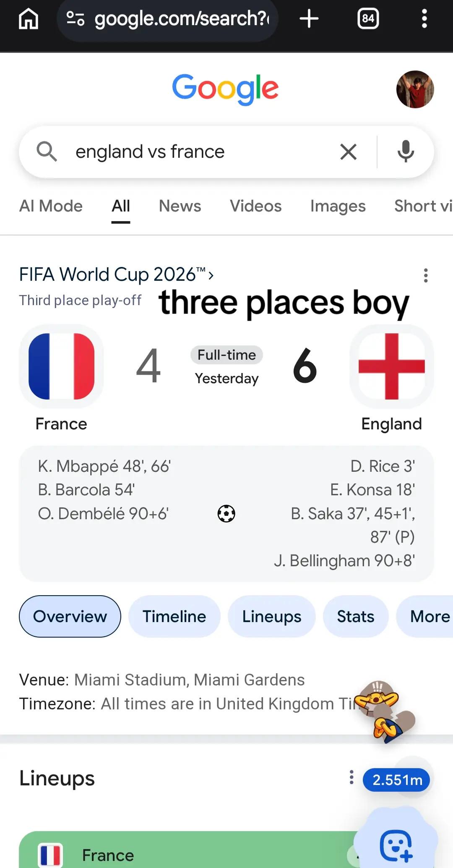Switch to News results tab

(x=180, y=206)
